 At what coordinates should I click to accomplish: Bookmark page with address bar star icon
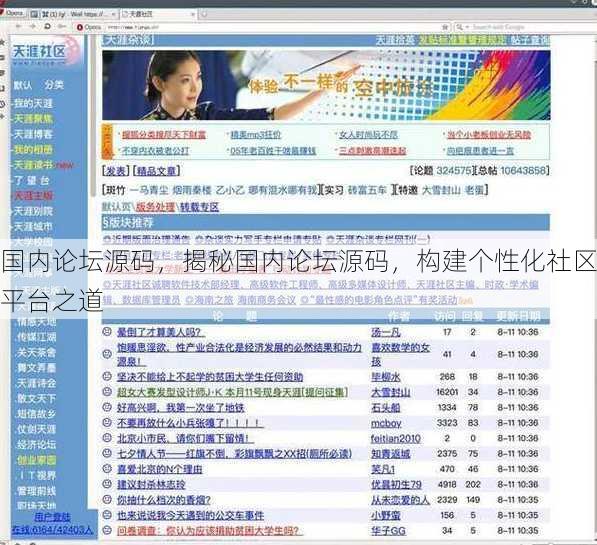pyautogui.click(x=445, y=27)
